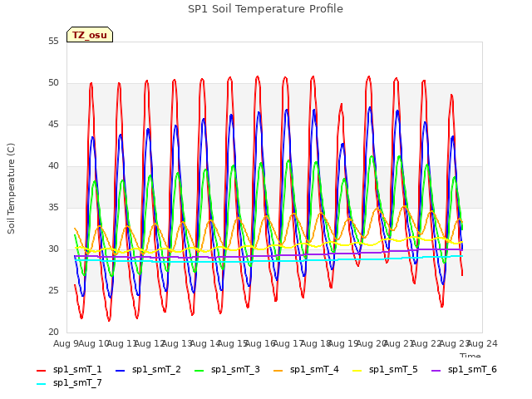Click the green sp1_smT_3 legend swatch

click(x=199, y=371)
